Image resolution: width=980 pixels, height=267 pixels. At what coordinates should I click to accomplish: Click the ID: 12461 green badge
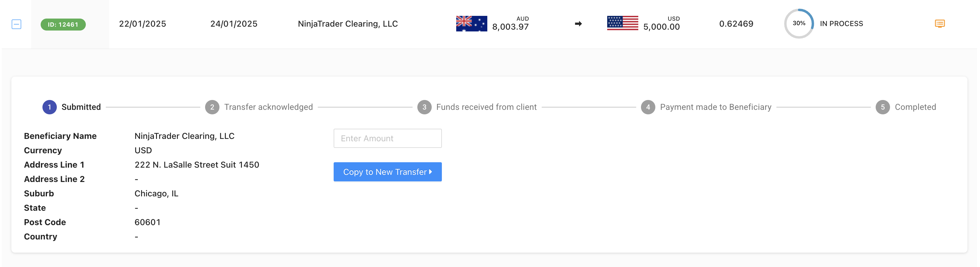63,24
